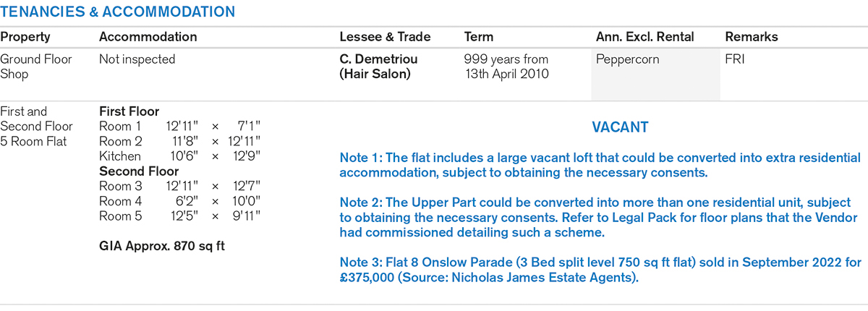Screen dimensions: 868x311
Task: Click the Room 1 dimensions row
Action: click(x=179, y=127)
